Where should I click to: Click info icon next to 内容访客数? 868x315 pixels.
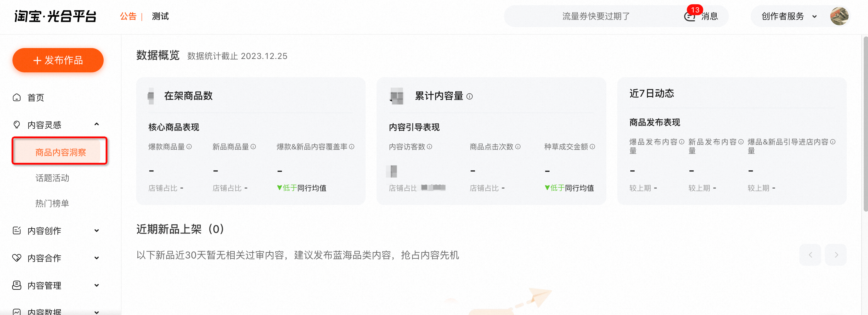click(429, 147)
